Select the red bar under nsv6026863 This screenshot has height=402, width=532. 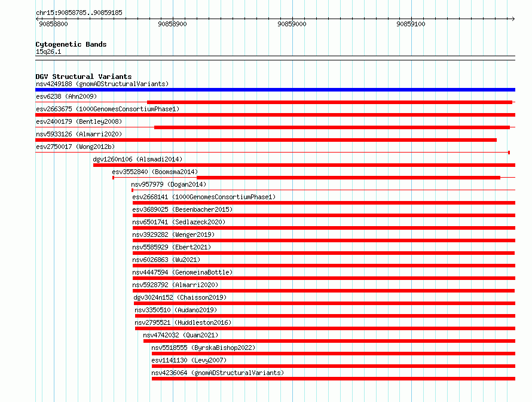click(x=324, y=266)
